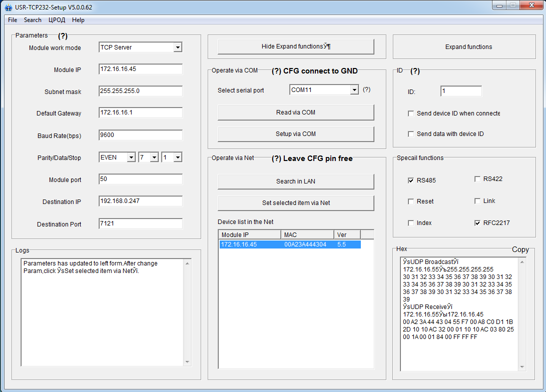Image resolution: width=546 pixels, height=392 pixels.
Task: Toggle the RFC2217 checkbox
Action: point(477,223)
